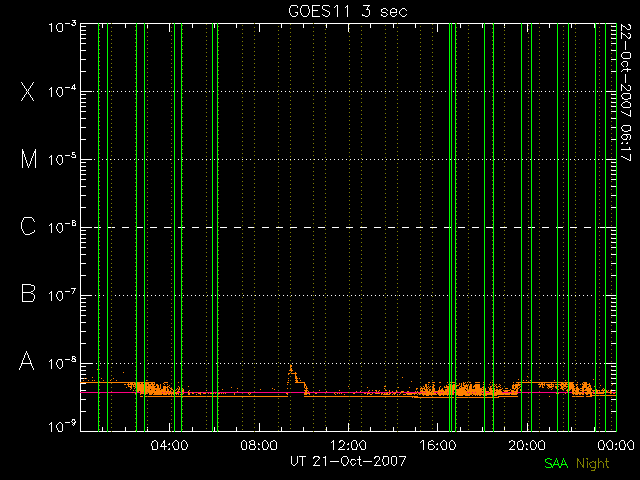
Task: Select the A flare class label
Action: 27,361
